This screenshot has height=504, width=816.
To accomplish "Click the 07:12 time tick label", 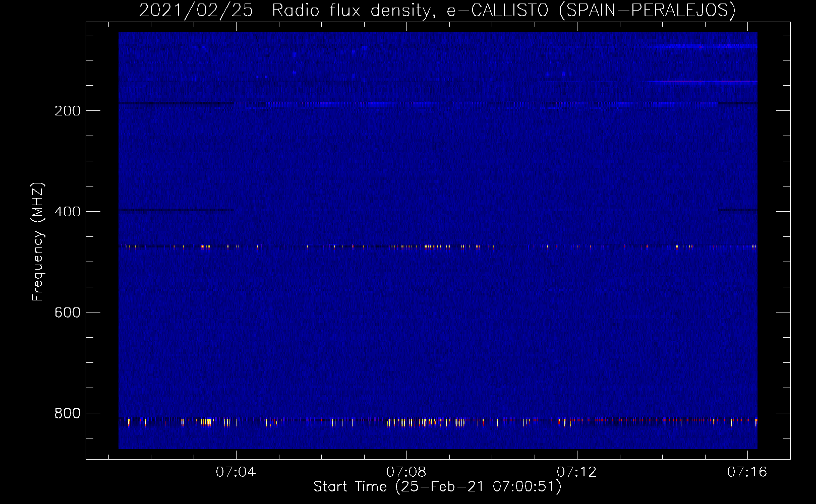I will (576, 472).
